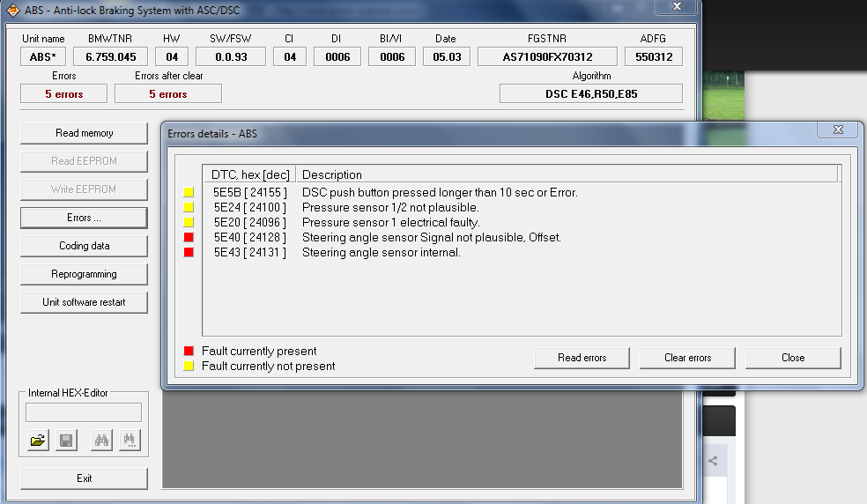The width and height of the screenshot is (867, 504).
Task: Click yellow status square for 5E5B
Action: [x=189, y=193]
